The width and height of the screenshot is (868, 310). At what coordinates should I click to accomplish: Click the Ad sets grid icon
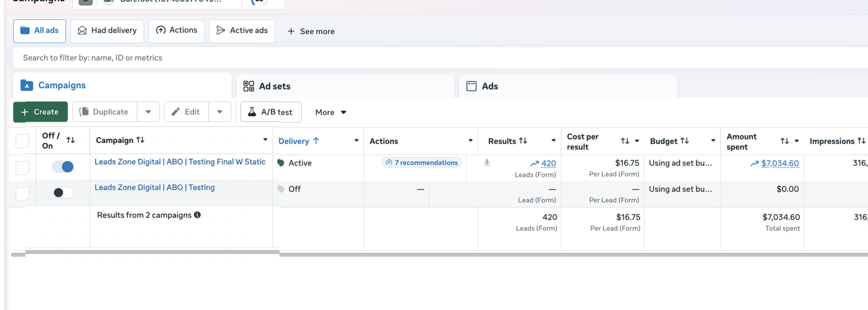click(248, 86)
